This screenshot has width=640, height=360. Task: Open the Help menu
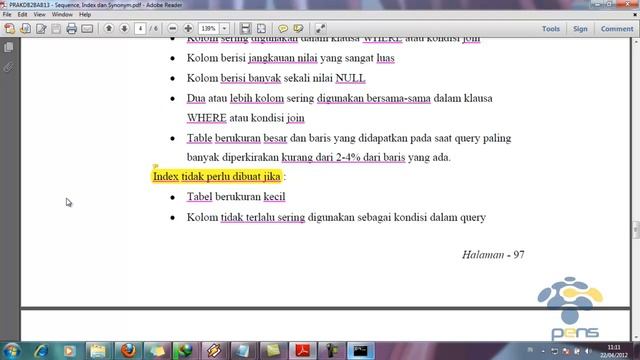tap(85, 14)
